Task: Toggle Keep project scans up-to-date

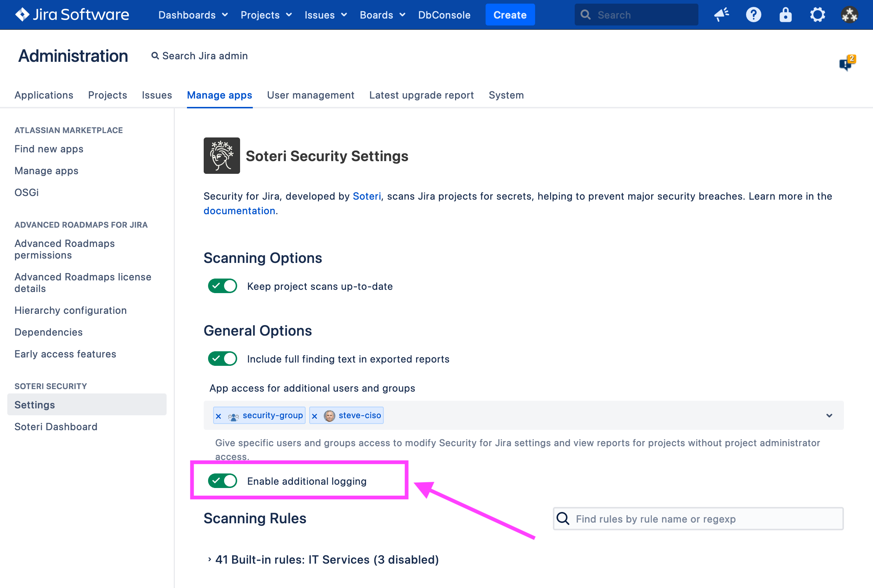Action: point(223,286)
